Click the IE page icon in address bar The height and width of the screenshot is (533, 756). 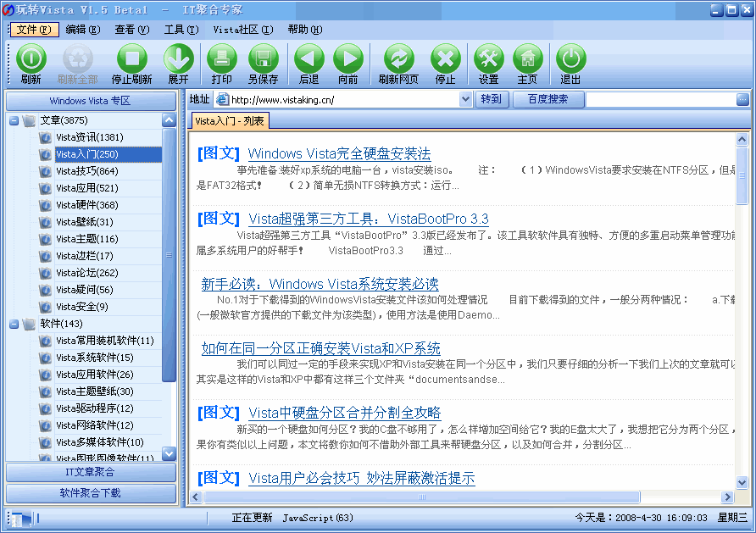pos(222,100)
